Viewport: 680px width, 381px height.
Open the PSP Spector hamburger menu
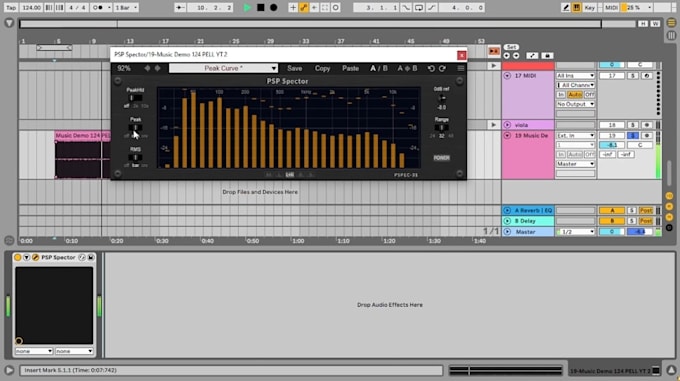pos(461,68)
